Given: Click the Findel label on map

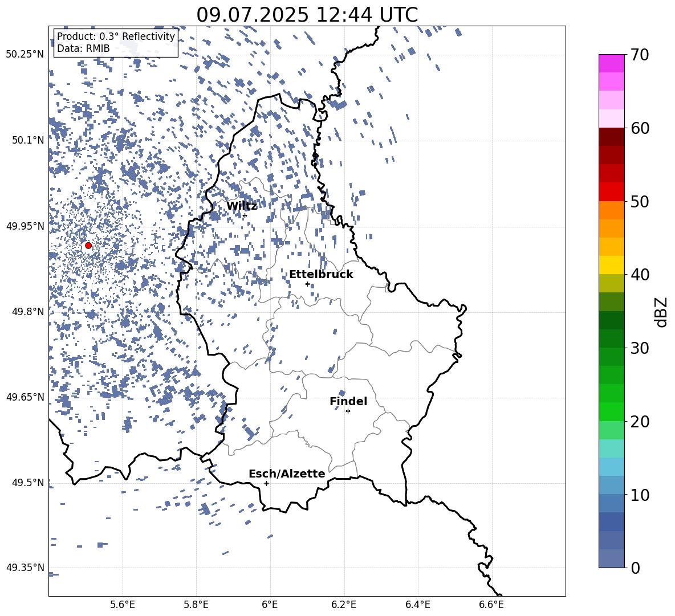Looking at the screenshot, I should (348, 401).
